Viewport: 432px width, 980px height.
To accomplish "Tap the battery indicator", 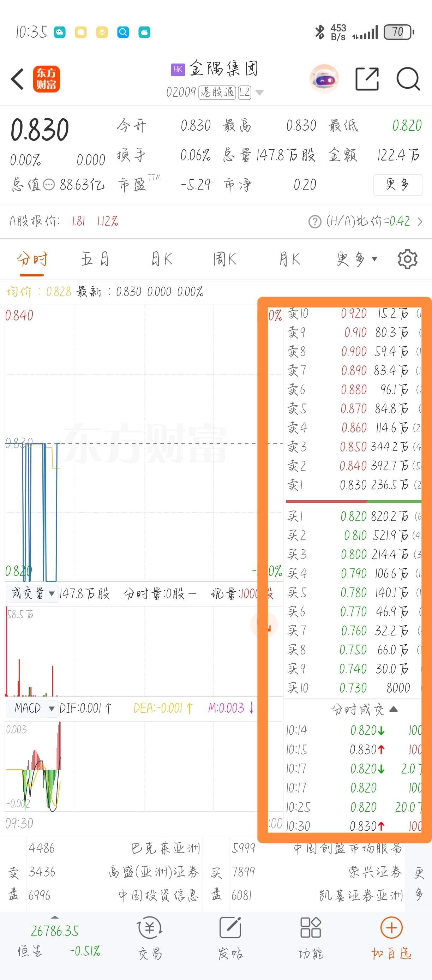I will (398, 32).
